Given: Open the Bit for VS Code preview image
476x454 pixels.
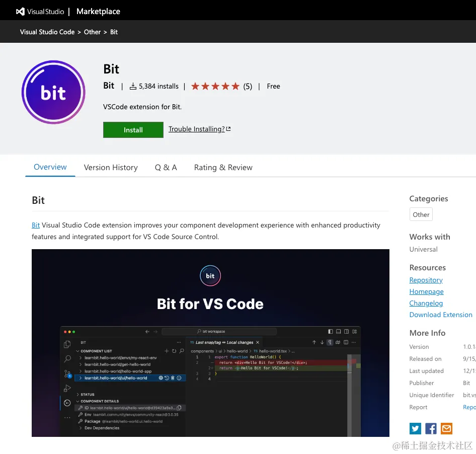Looking at the screenshot, I should [x=210, y=343].
